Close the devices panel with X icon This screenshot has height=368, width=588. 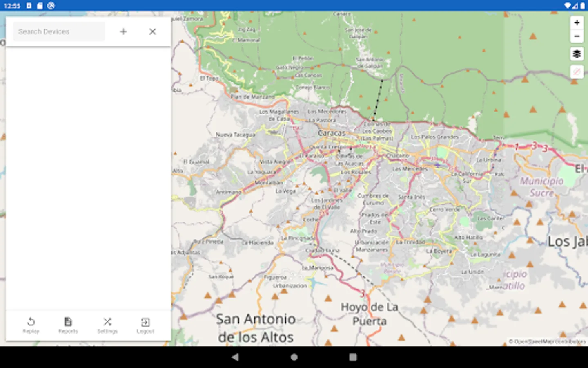152,31
